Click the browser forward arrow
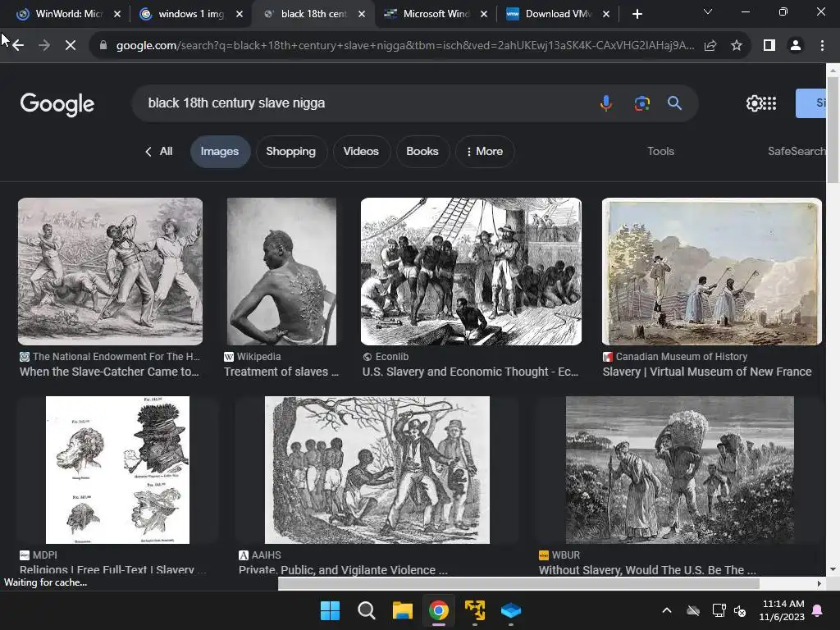The width and height of the screenshot is (840, 630). coord(44,46)
